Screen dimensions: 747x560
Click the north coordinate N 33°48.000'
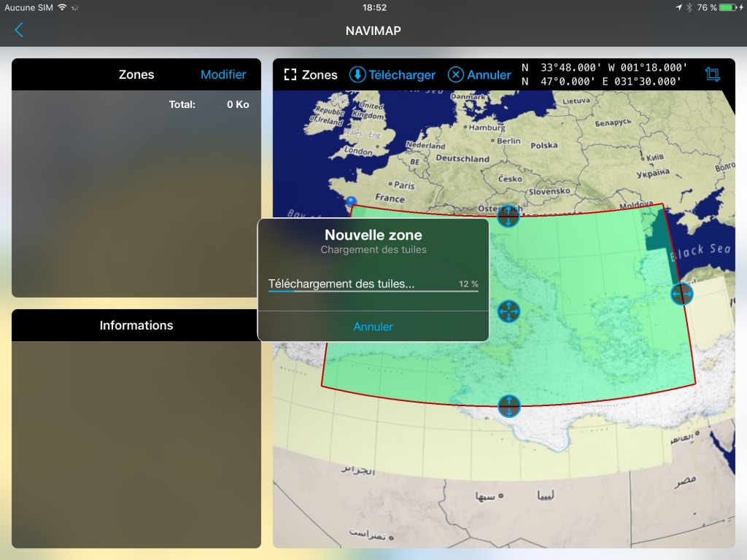pyautogui.click(x=560, y=68)
